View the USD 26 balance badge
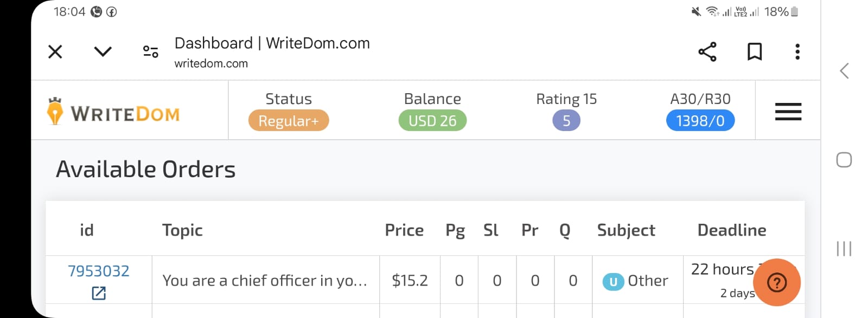 pyautogui.click(x=432, y=120)
